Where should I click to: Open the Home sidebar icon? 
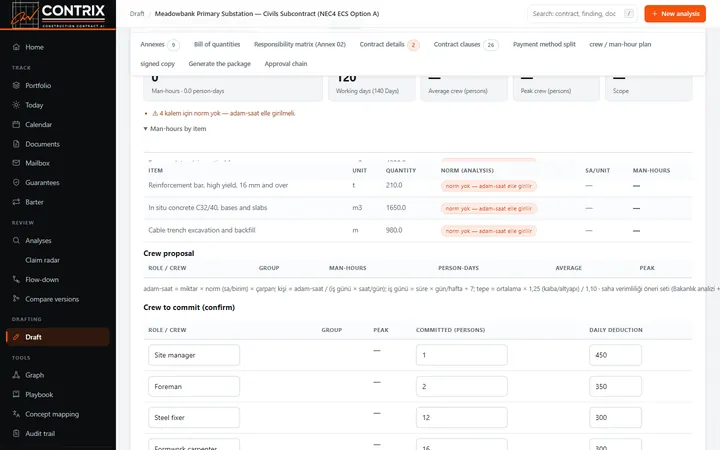click(16, 47)
